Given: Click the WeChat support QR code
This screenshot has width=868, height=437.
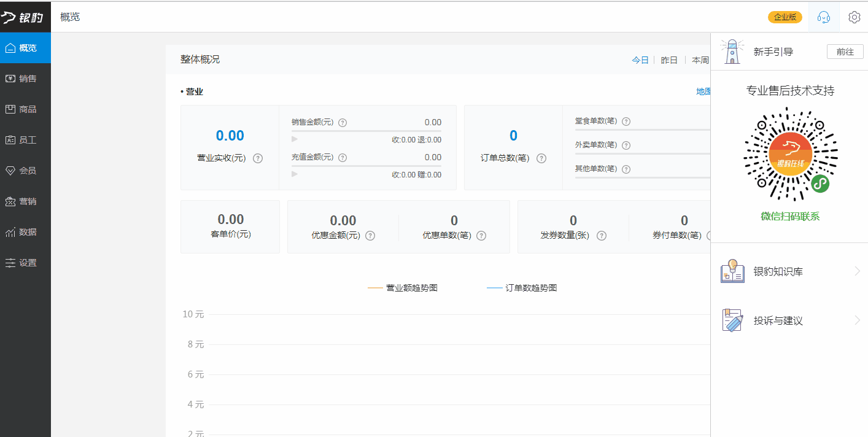Looking at the screenshot, I should click(x=790, y=154).
